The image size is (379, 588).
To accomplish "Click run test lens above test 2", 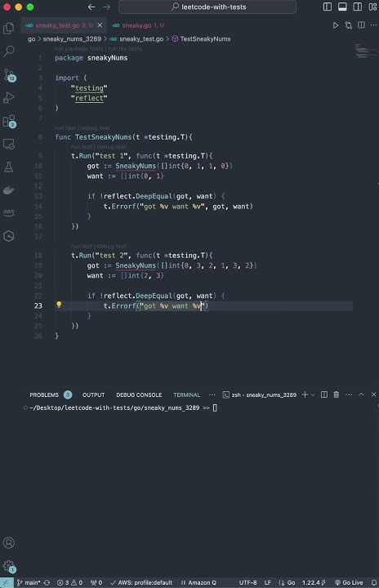I will (82, 247).
